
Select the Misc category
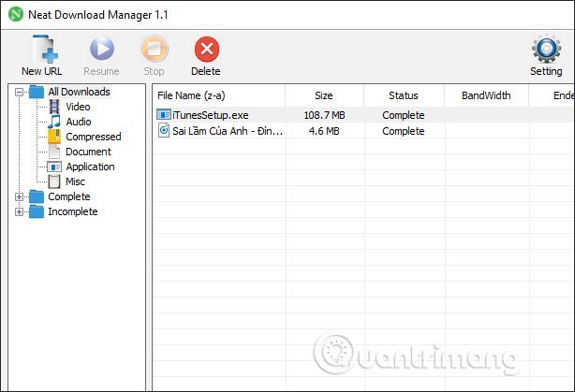pos(75,181)
